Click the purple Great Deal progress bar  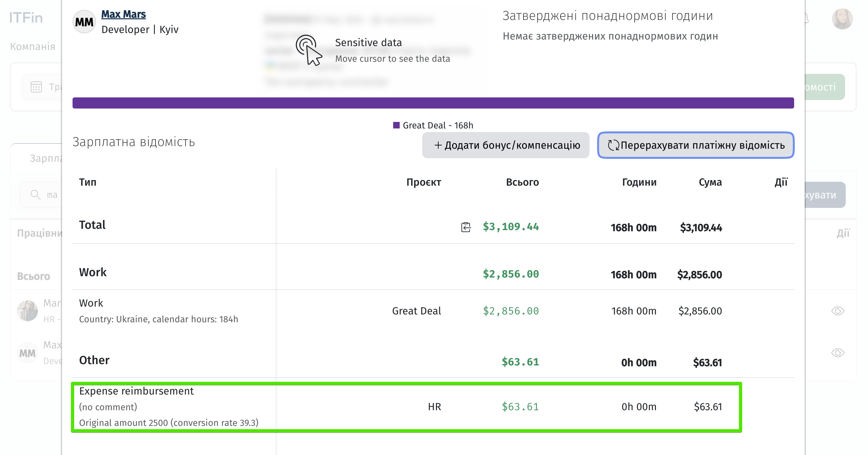pyautogui.click(x=433, y=103)
